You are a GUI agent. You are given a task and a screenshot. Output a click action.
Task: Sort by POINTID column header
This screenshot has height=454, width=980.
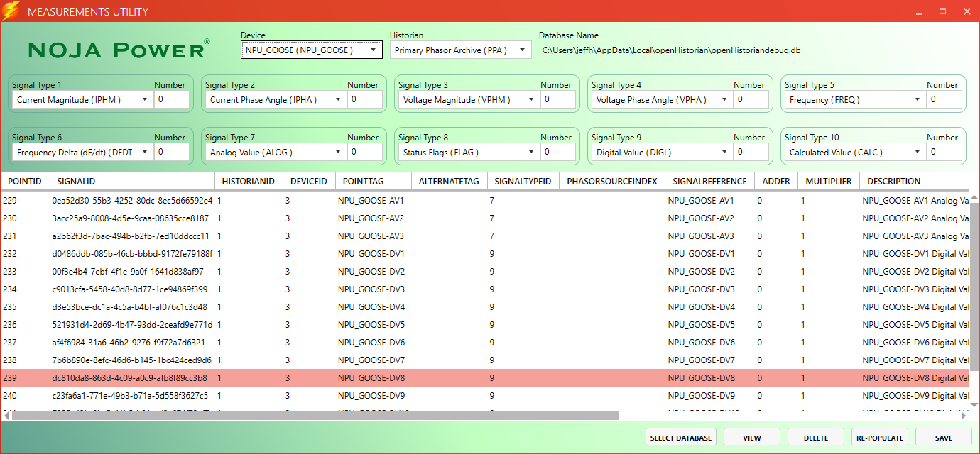[25, 182]
